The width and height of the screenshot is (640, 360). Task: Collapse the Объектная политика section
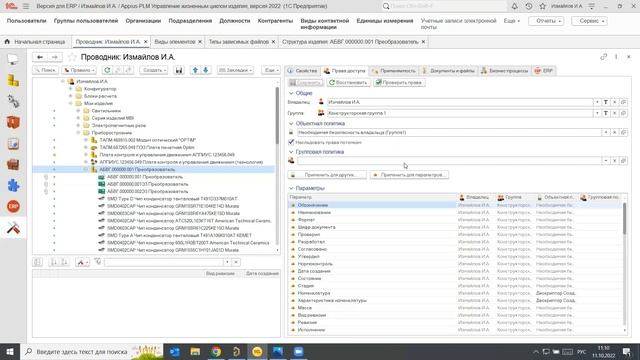click(291, 123)
